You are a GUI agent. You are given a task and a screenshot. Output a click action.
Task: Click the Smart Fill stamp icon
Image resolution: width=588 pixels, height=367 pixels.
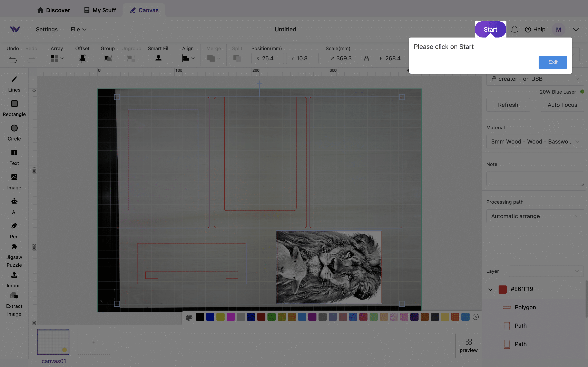tap(158, 58)
